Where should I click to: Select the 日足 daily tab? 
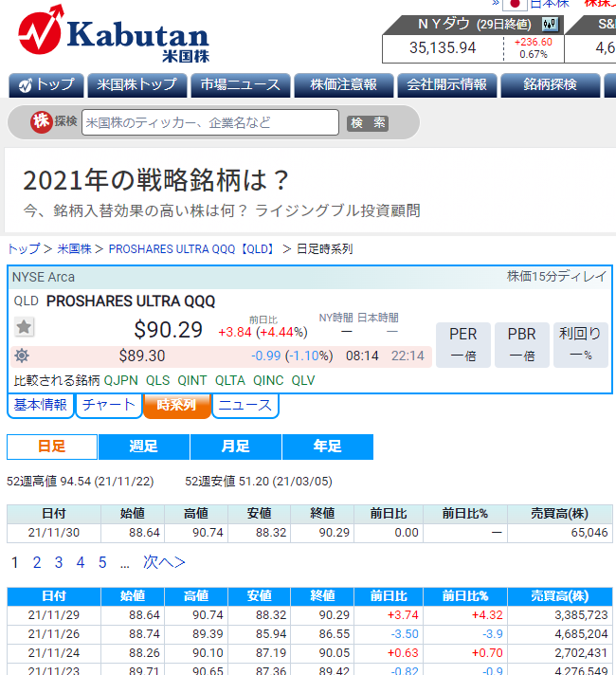[x=52, y=447]
